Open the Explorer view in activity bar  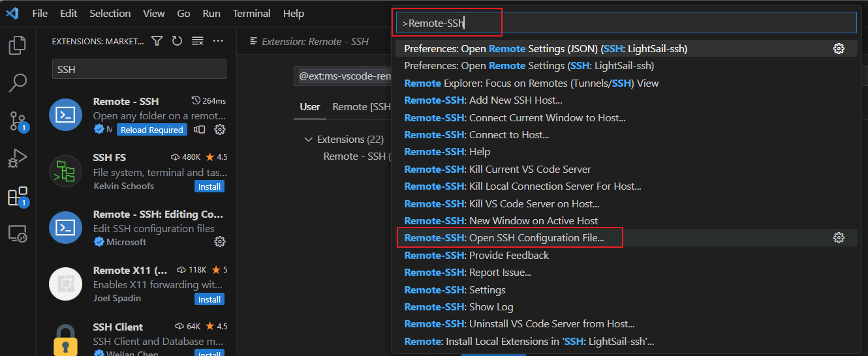[x=18, y=45]
